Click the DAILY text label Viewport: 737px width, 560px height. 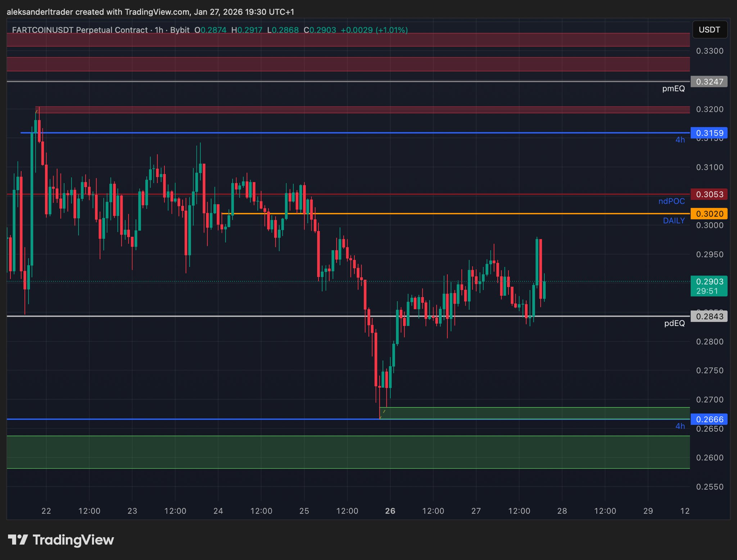click(674, 221)
